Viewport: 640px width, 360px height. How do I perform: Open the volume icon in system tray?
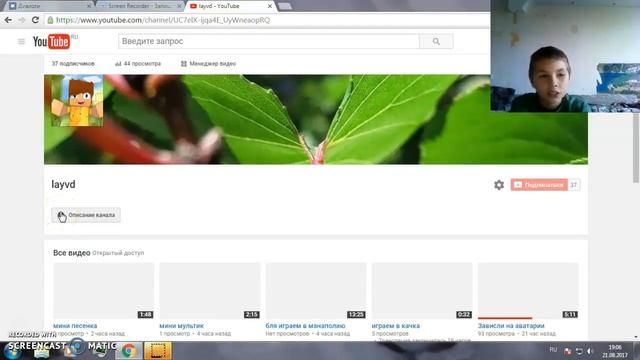(590, 351)
